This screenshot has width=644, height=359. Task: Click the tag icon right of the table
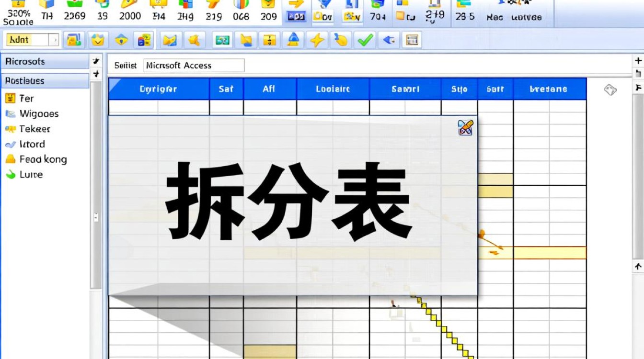(610, 90)
